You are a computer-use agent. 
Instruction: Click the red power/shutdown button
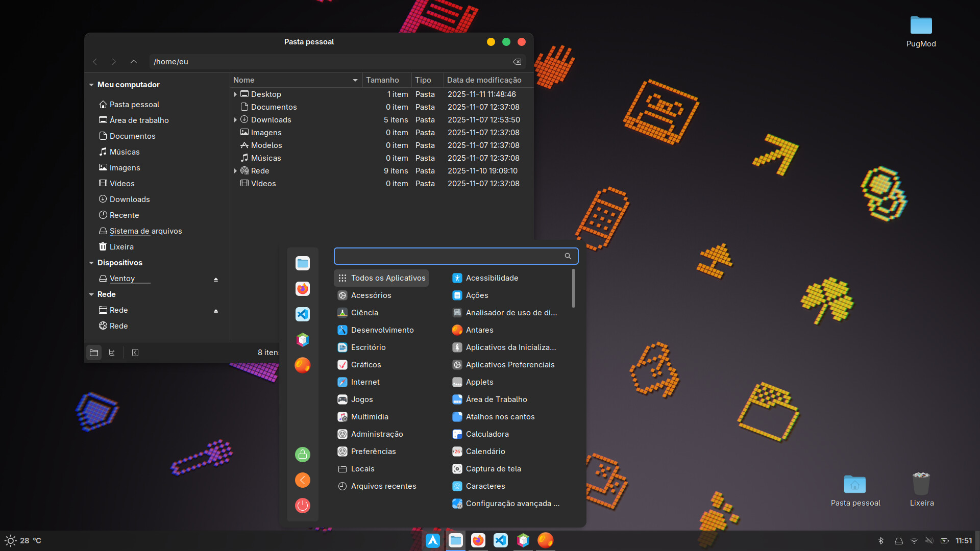(x=303, y=505)
